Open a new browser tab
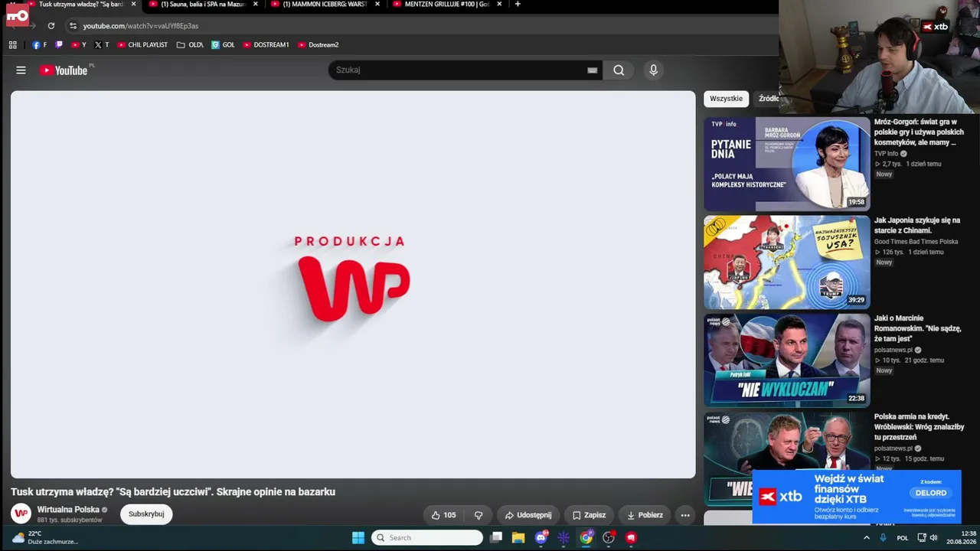Screen dimensions: 980x551 tap(518, 5)
